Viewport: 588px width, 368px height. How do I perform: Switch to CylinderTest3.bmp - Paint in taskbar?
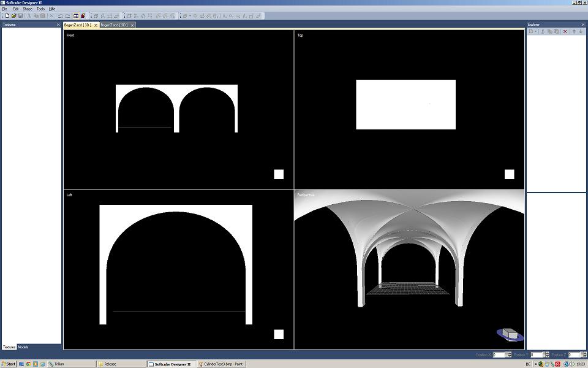tap(224, 364)
